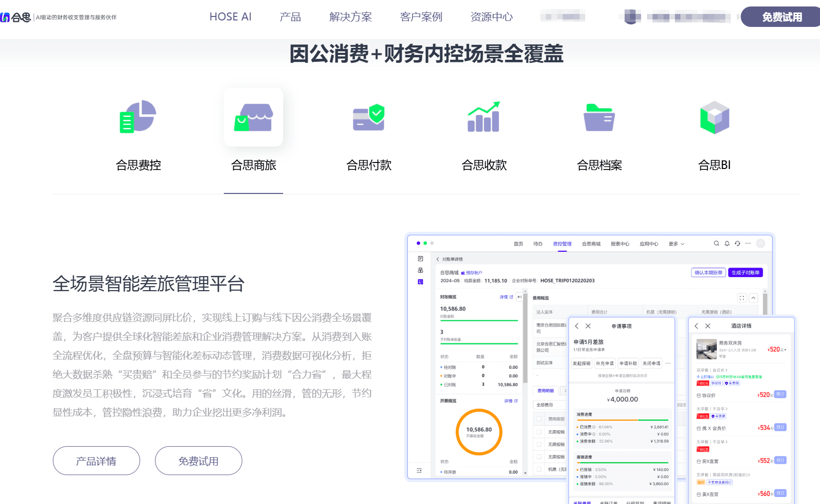Click the highlighted purple sidebar icon in preview
820x504 pixels.
(x=420, y=282)
